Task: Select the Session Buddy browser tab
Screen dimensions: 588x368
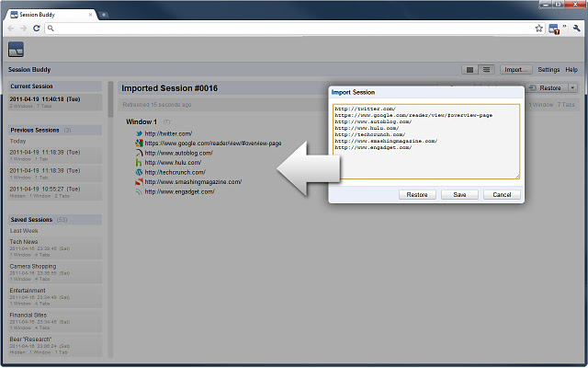Action: [51, 15]
